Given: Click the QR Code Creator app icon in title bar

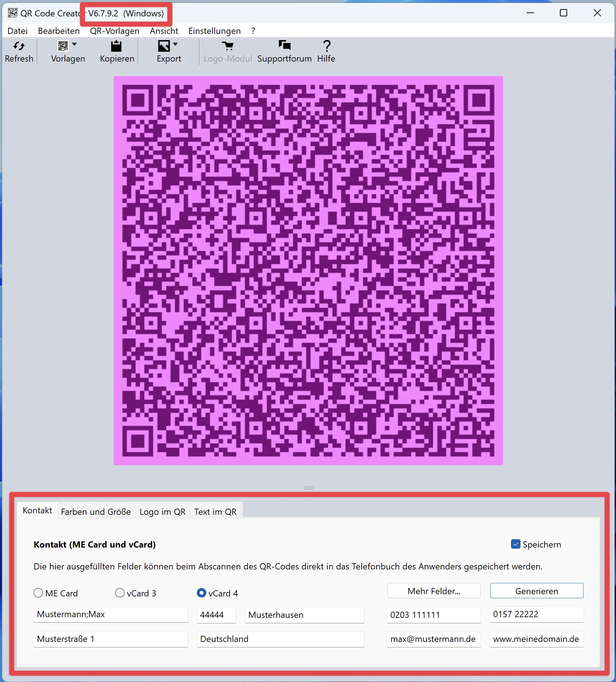Looking at the screenshot, I should (x=12, y=13).
